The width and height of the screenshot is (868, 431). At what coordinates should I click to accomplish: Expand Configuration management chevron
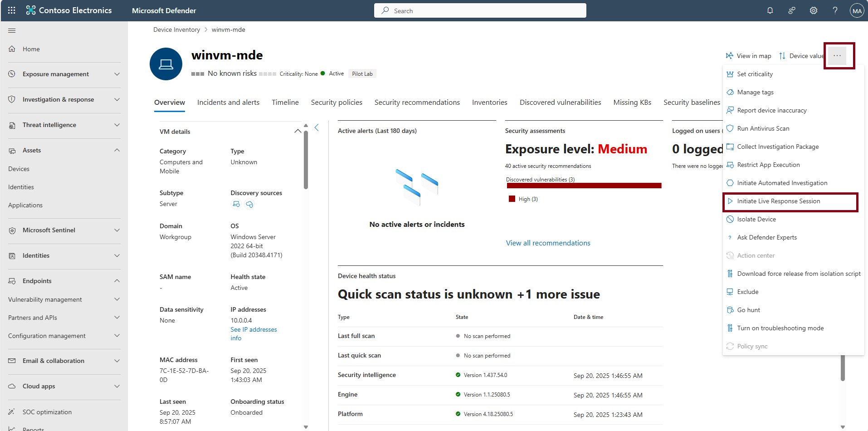pos(117,336)
